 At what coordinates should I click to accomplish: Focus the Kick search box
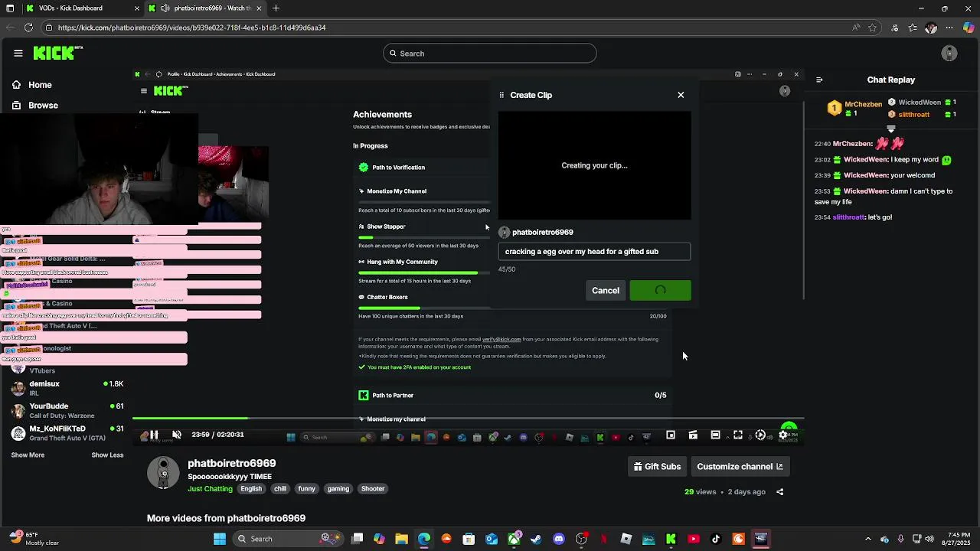click(x=490, y=54)
